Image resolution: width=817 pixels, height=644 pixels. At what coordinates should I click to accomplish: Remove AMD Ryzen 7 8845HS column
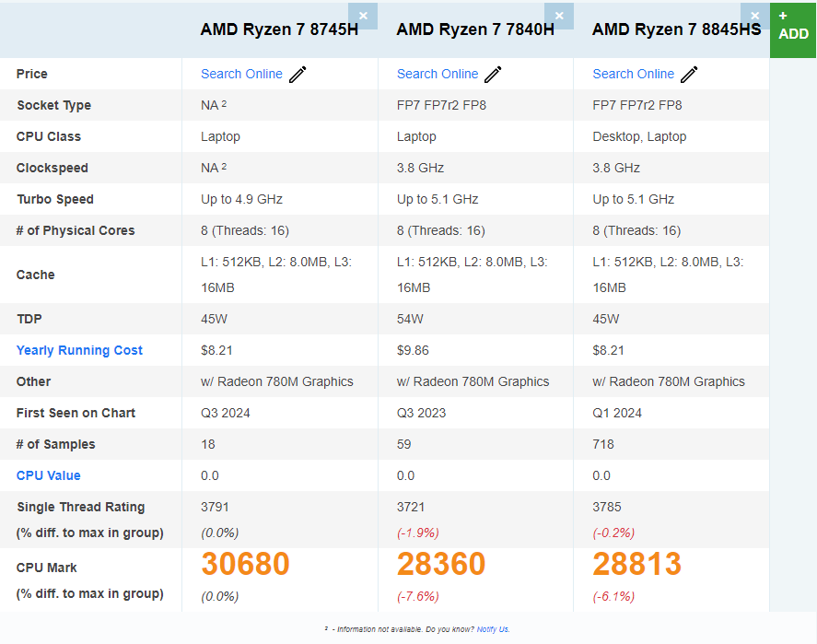pyautogui.click(x=755, y=17)
